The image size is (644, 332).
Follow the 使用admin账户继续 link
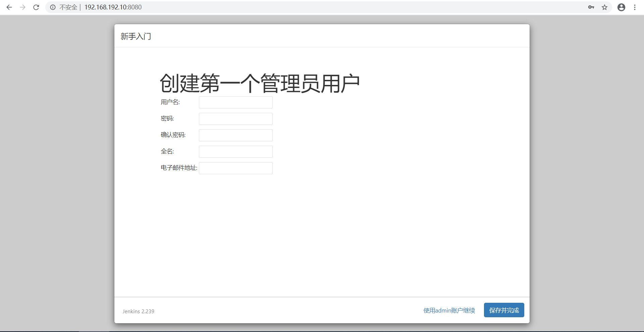click(449, 311)
